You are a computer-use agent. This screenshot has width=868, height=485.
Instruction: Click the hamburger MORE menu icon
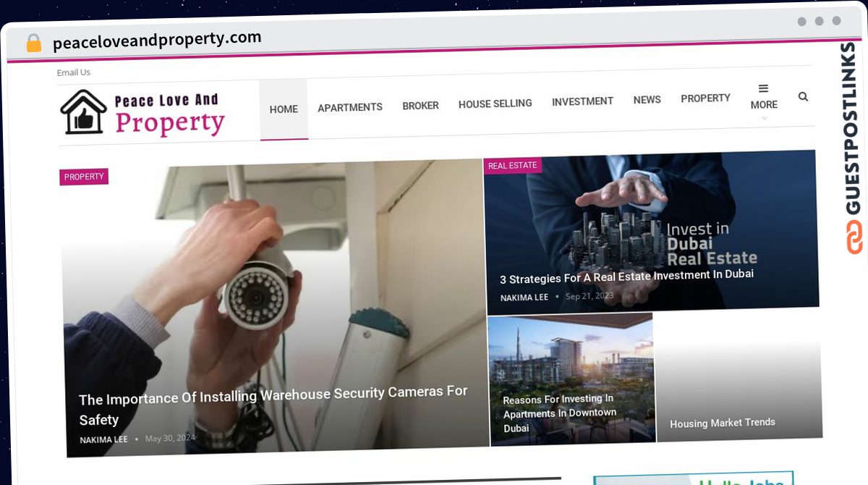point(763,88)
